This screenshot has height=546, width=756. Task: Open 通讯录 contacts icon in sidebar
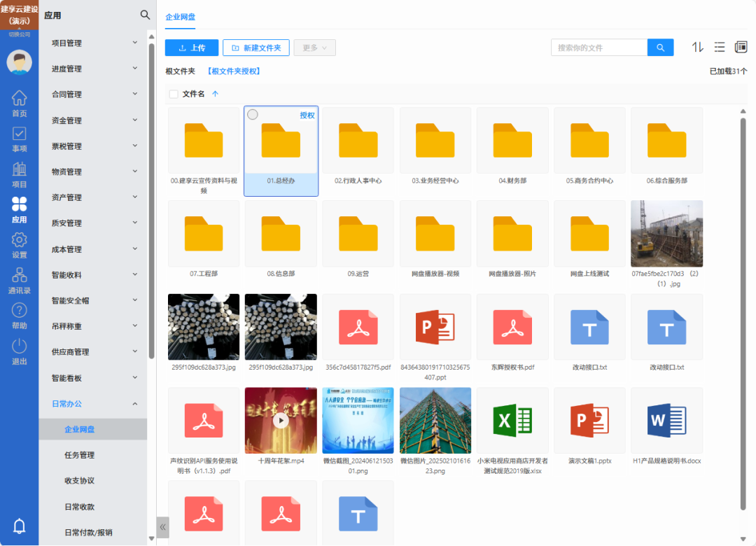click(20, 281)
